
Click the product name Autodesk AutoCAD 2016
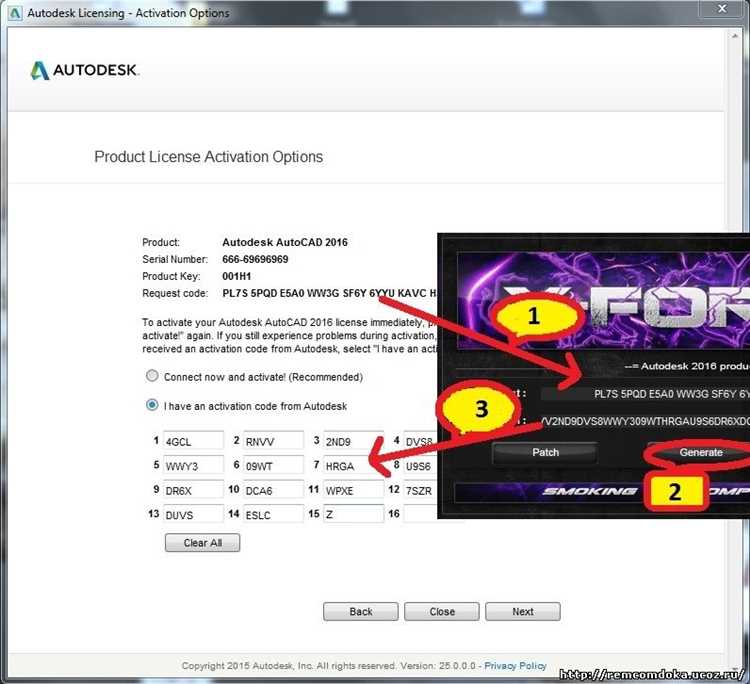click(285, 242)
